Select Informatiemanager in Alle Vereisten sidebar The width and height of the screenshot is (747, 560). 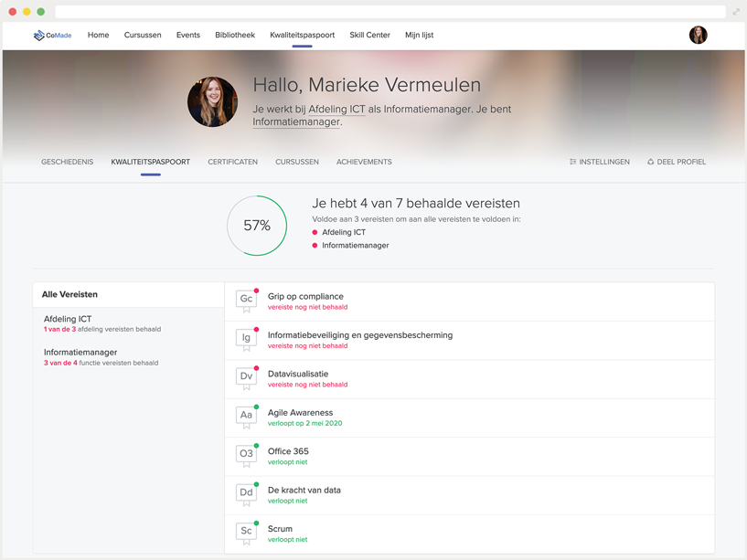coord(80,352)
